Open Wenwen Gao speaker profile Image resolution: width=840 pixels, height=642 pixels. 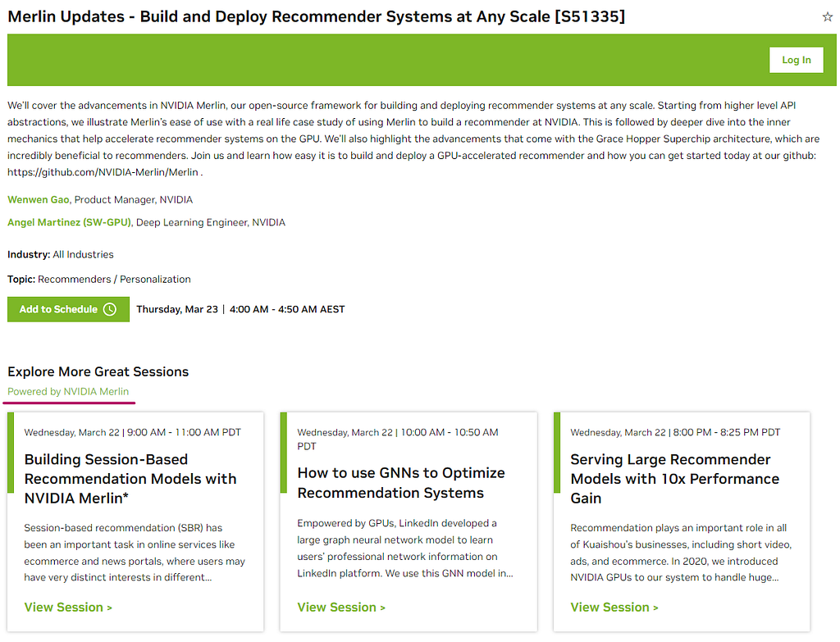click(x=39, y=200)
